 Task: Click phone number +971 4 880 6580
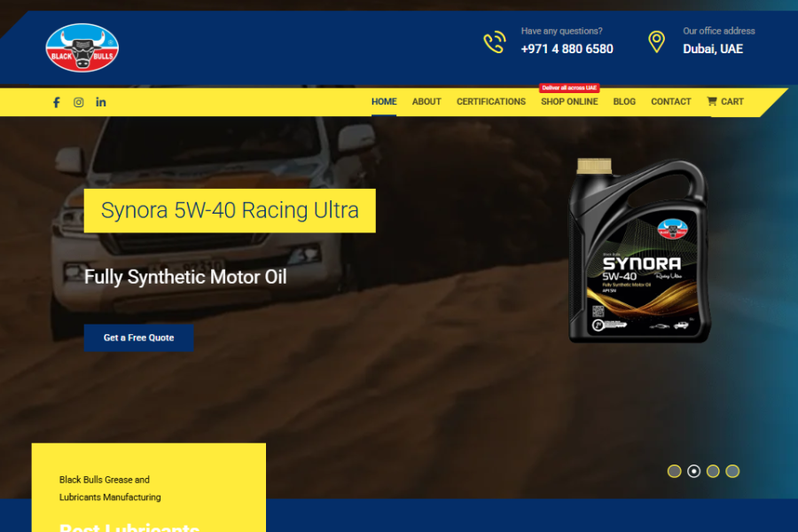[x=567, y=49]
